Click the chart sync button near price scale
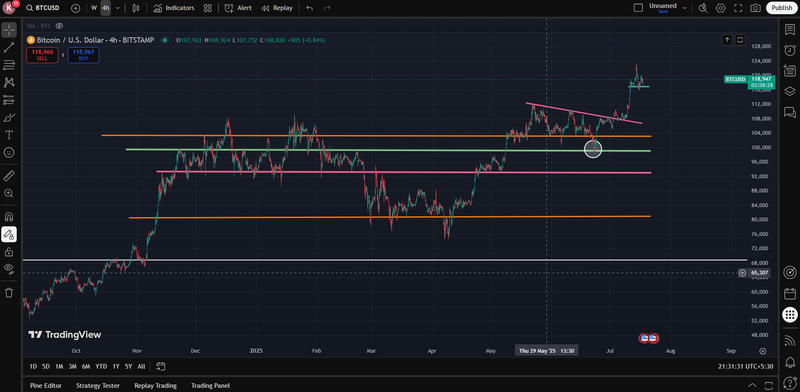 (x=740, y=40)
